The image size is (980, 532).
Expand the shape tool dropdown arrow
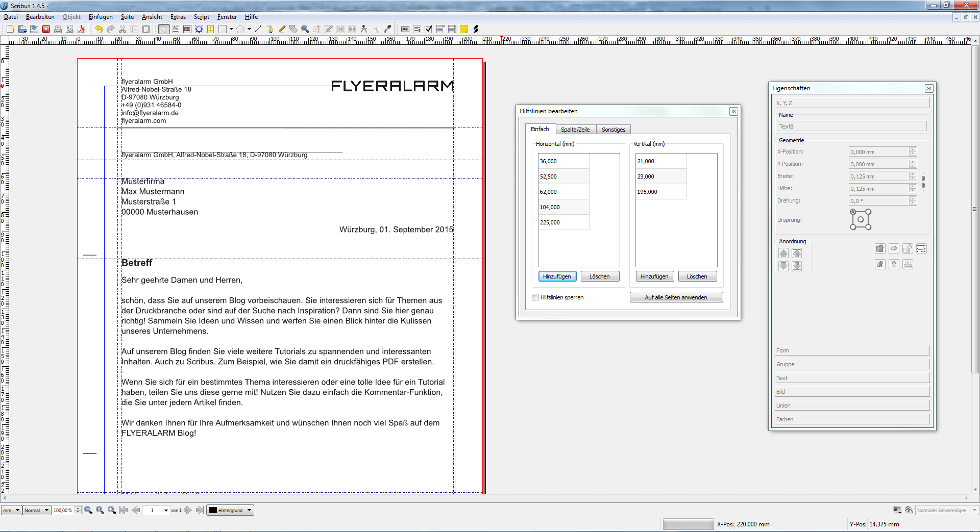tap(232, 29)
